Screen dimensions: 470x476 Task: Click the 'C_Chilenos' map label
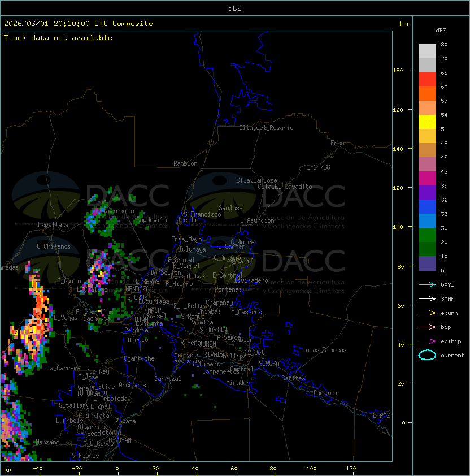54,246
